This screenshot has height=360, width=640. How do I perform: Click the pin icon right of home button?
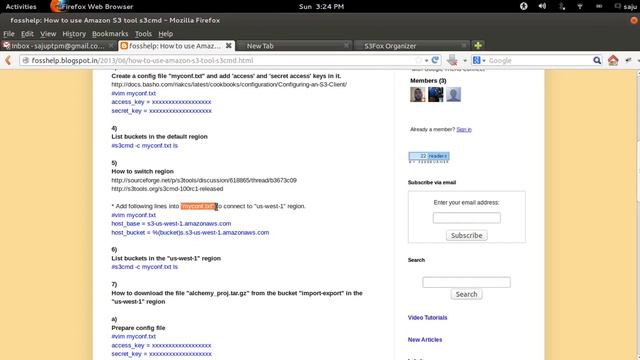click(x=629, y=60)
